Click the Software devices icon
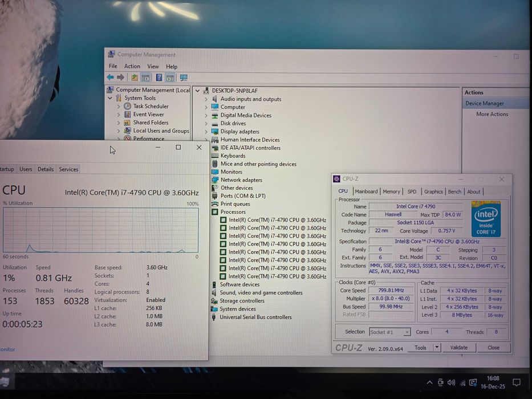Viewport: 532px width, 399px height. click(214, 284)
